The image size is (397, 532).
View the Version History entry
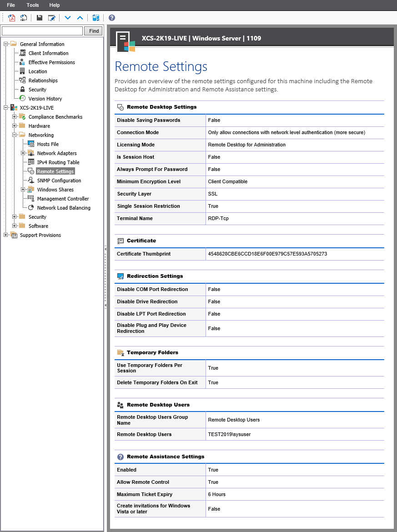(x=45, y=99)
